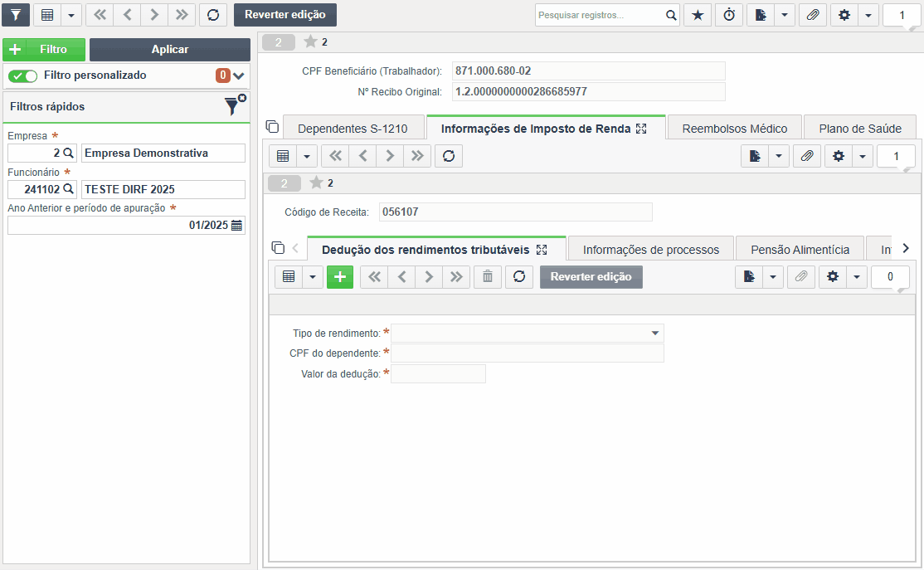
Task: Open the Pensão Alimentícia tab
Action: (800, 250)
